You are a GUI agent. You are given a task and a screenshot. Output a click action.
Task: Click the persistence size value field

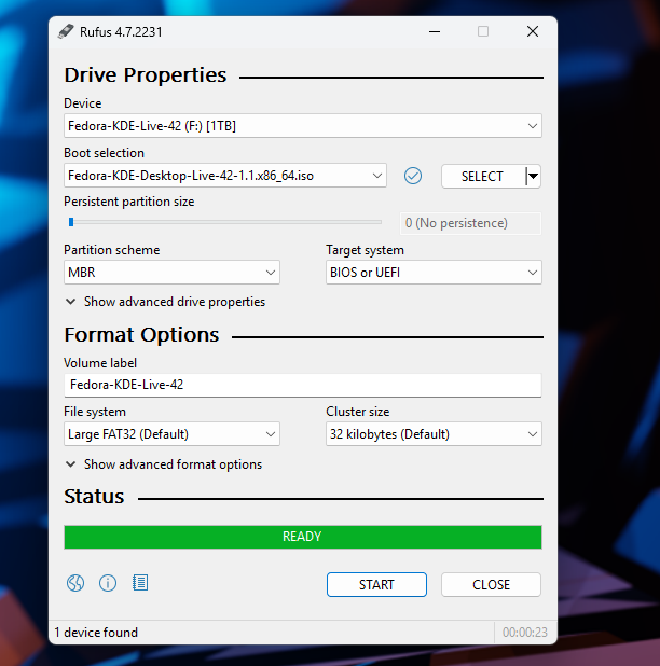tap(471, 223)
